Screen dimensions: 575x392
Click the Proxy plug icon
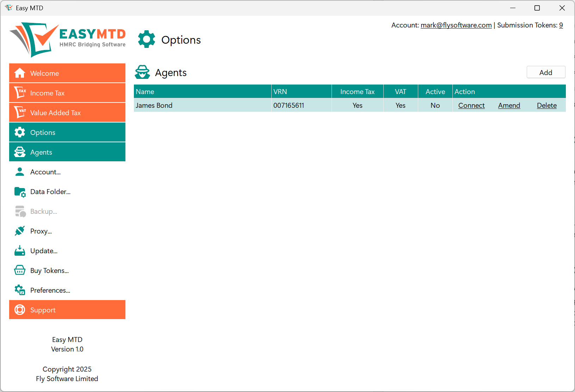tap(20, 231)
